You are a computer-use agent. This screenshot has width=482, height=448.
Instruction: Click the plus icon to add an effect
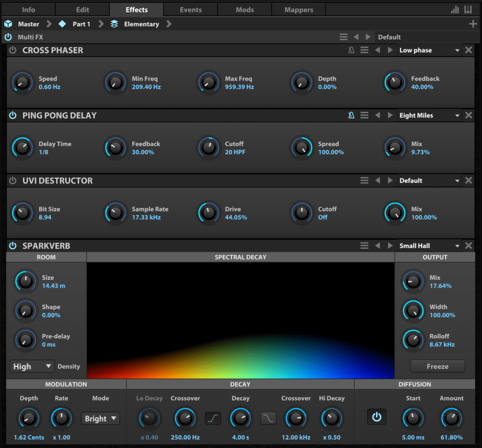(x=473, y=24)
